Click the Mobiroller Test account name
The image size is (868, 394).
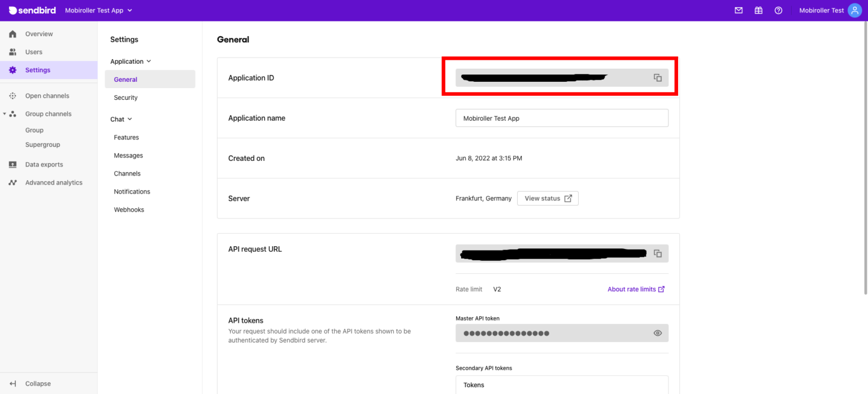coord(822,10)
